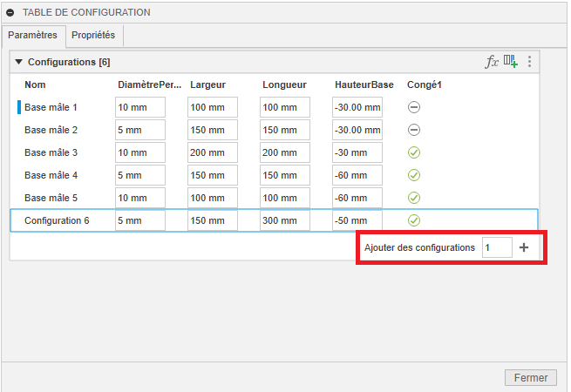Switch to the Propriétés tab
The height and width of the screenshot is (392, 571).
[95, 35]
